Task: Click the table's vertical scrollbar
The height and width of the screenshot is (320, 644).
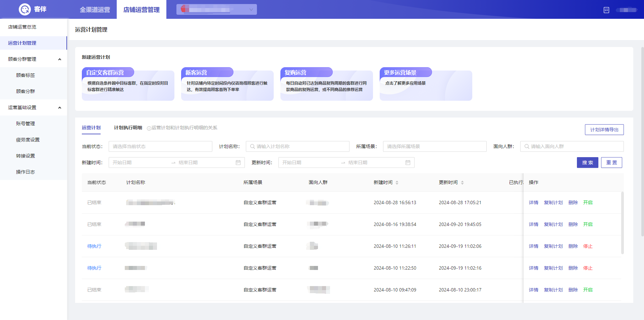Action: (x=622, y=223)
